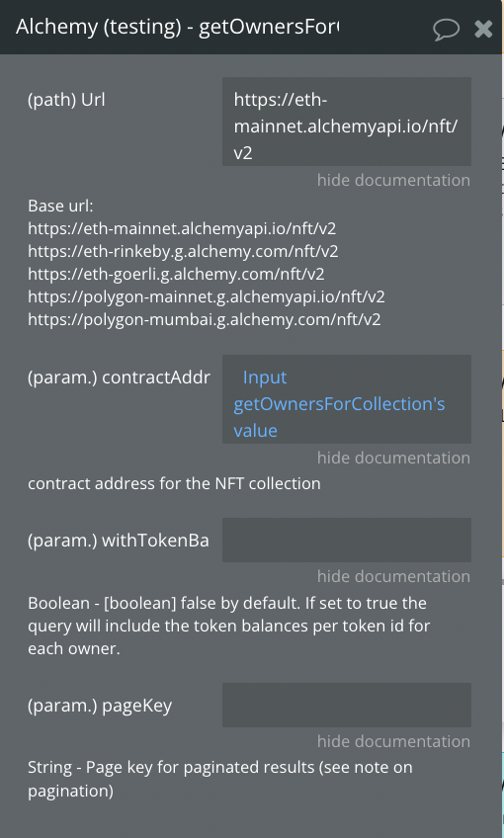504x838 pixels.
Task: Open the Input getOwnersForCollection's value expression
Action: click(339, 404)
